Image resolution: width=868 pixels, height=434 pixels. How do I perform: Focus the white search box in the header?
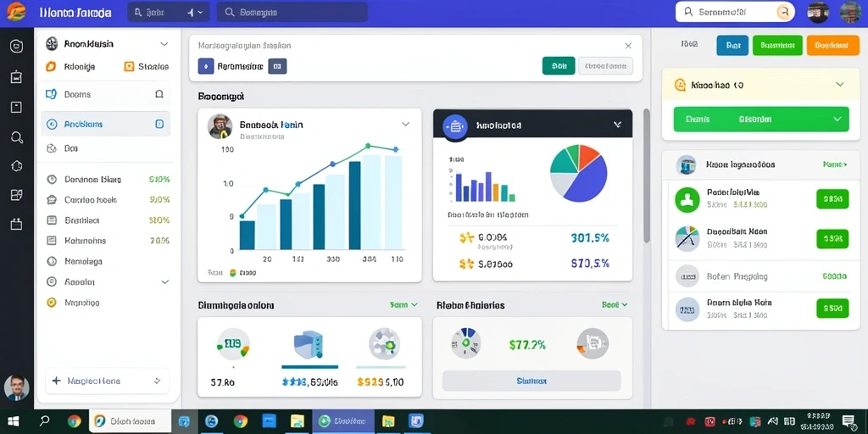coord(735,12)
